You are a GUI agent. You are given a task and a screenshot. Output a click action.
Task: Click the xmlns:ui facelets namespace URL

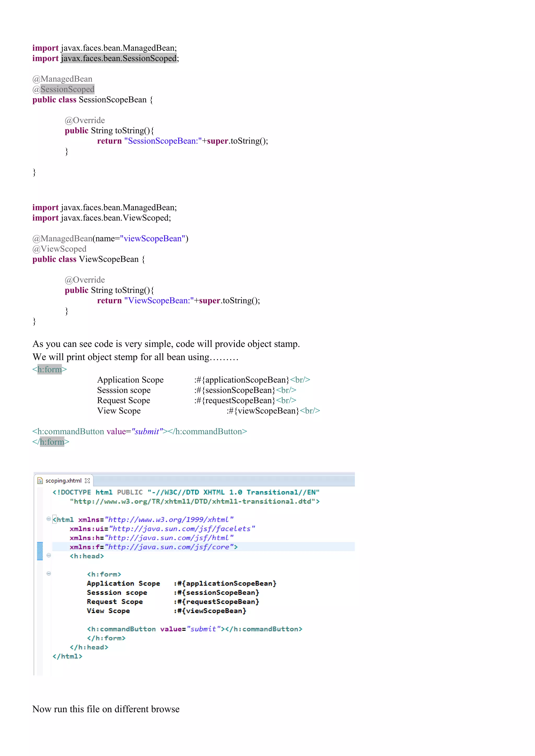click(182, 529)
